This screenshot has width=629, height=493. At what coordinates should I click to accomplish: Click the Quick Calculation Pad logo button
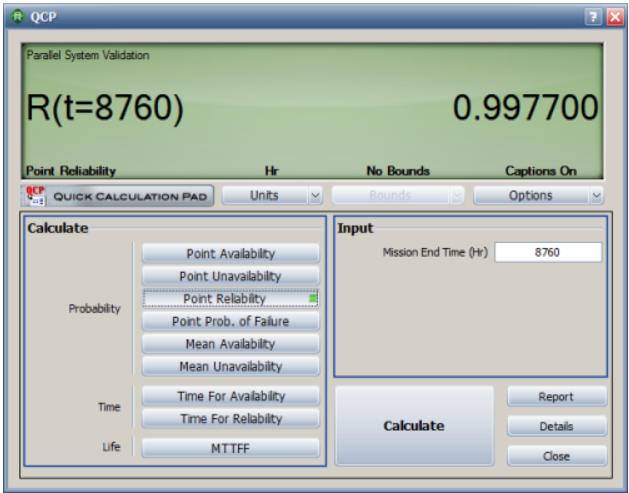(117, 196)
